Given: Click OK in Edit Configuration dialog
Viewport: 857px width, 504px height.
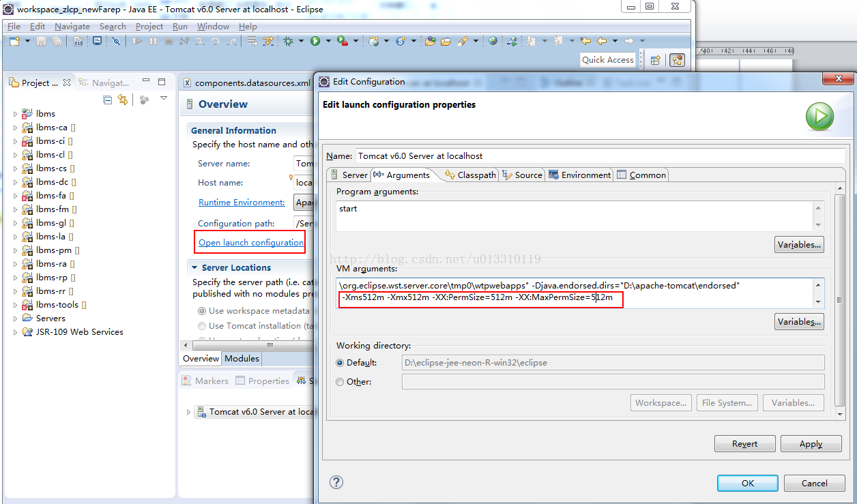Looking at the screenshot, I should tap(747, 483).
